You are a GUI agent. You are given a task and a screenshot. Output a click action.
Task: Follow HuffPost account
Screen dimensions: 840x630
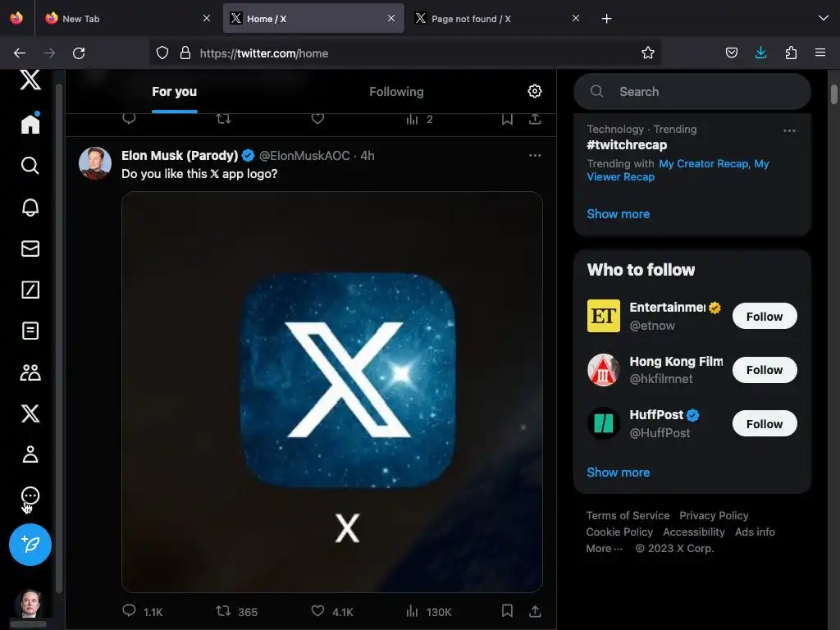(x=765, y=424)
